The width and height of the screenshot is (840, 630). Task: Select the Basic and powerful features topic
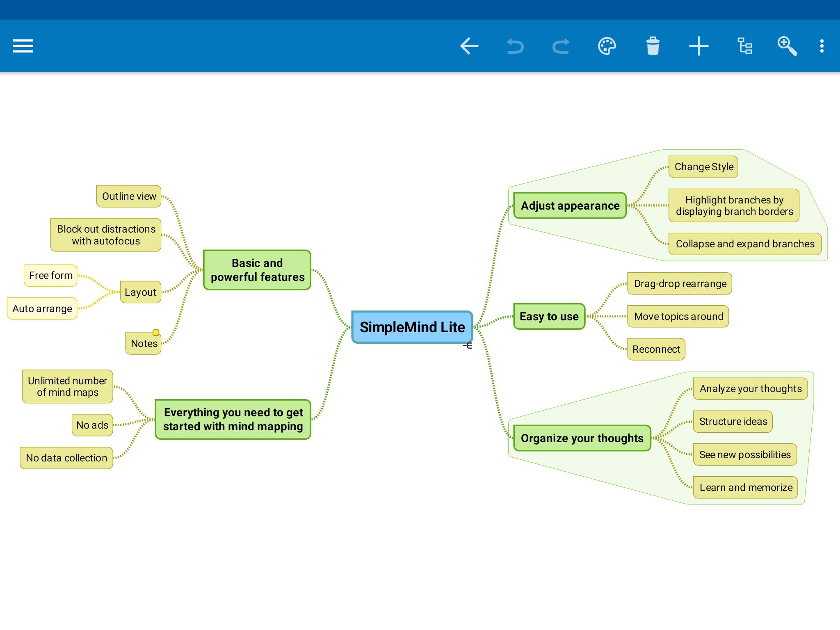click(257, 270)
